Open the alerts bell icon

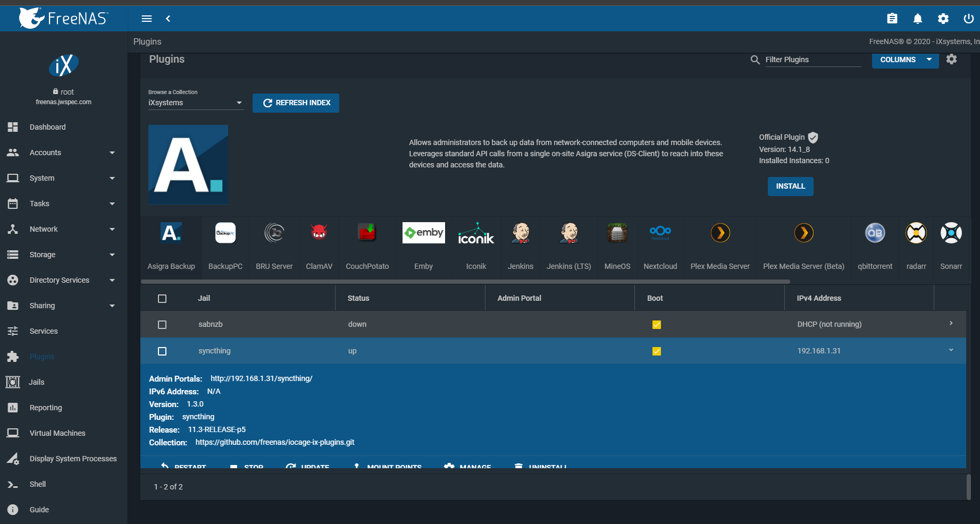918,19
